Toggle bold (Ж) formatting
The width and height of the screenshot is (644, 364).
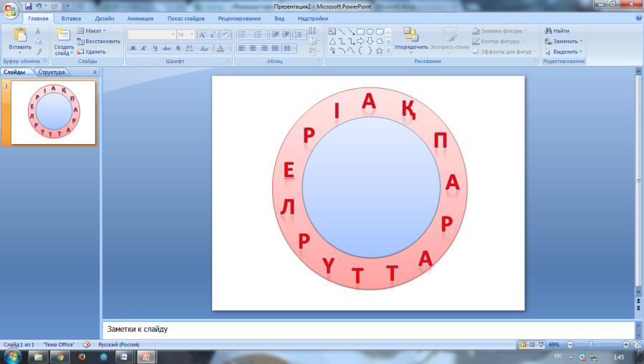pyautogui.click(x=133, y=48)
